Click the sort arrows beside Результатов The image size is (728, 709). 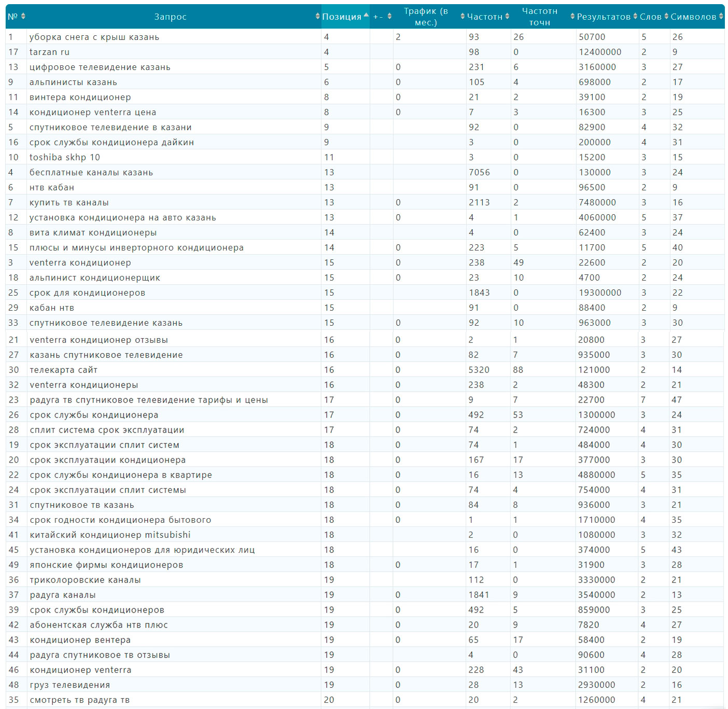(635, 17)
